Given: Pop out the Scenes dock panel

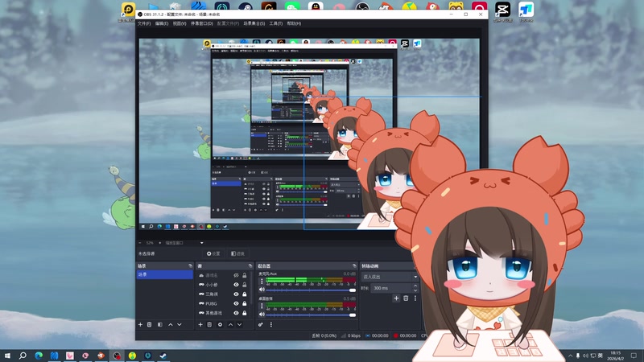Looking at the screenshot, I should coord(190,266).
